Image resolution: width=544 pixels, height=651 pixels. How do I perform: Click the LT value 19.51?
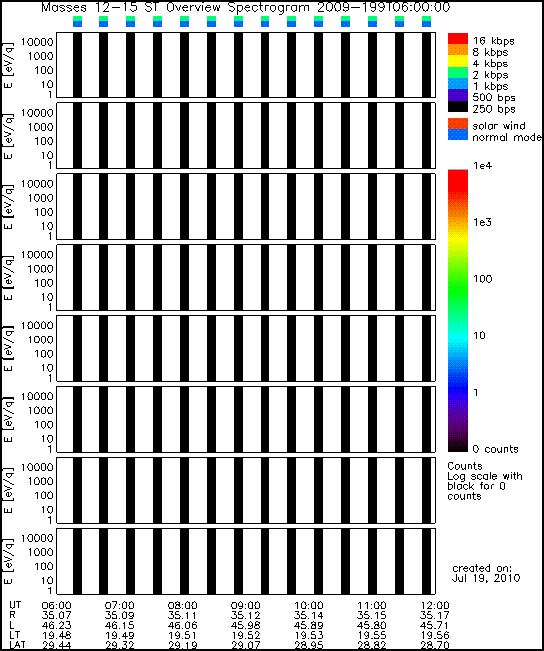click(x=182, y=635)
